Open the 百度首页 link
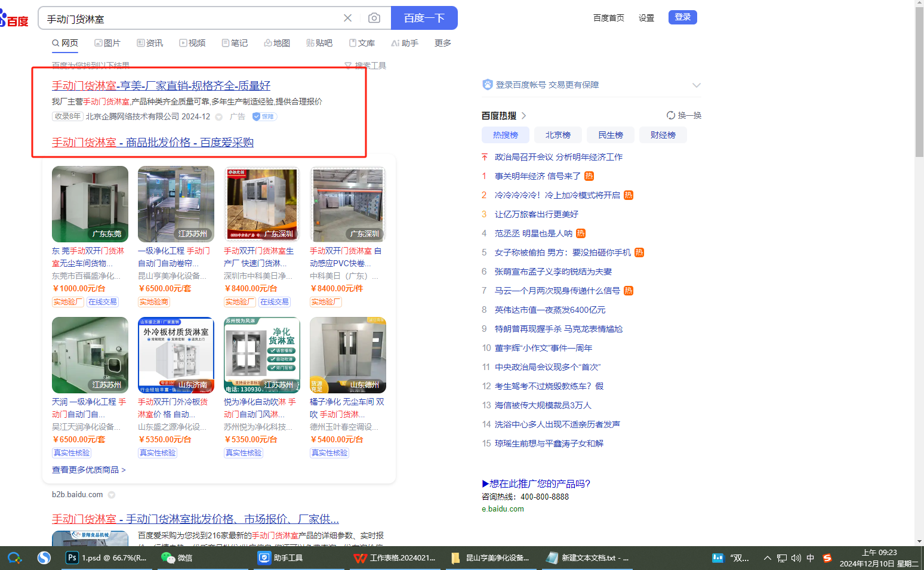924x570 pixels. pos(609,18)
